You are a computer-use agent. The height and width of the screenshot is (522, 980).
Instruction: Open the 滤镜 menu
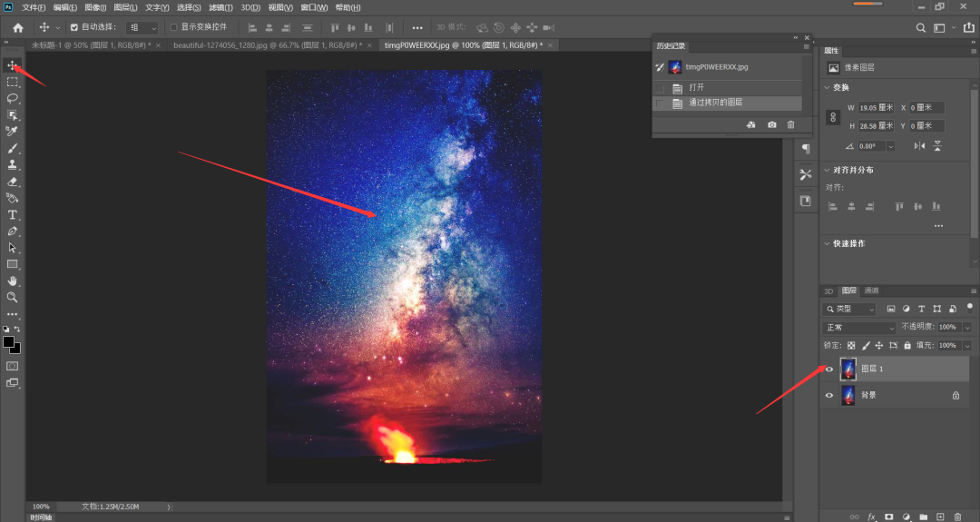point(220,7)
